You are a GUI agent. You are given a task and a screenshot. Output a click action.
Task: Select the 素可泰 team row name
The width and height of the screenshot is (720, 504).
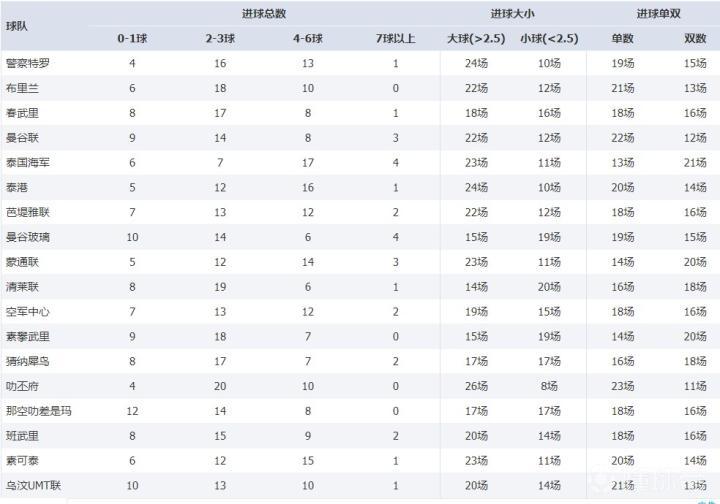pos(21,460)
